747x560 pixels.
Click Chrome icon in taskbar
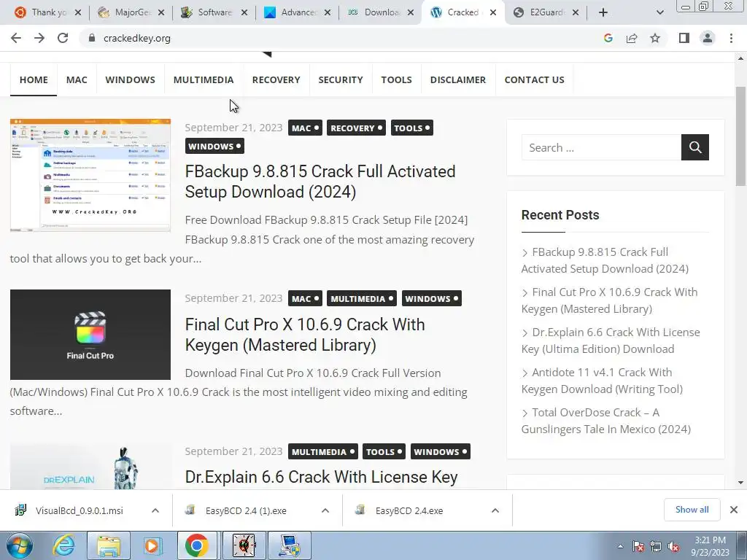(197, 545)
